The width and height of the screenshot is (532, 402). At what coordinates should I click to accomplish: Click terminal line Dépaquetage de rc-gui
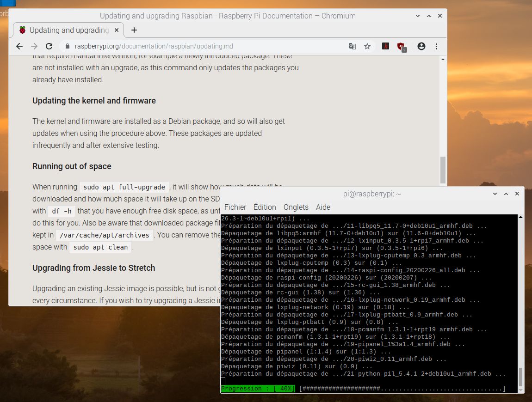300,292
